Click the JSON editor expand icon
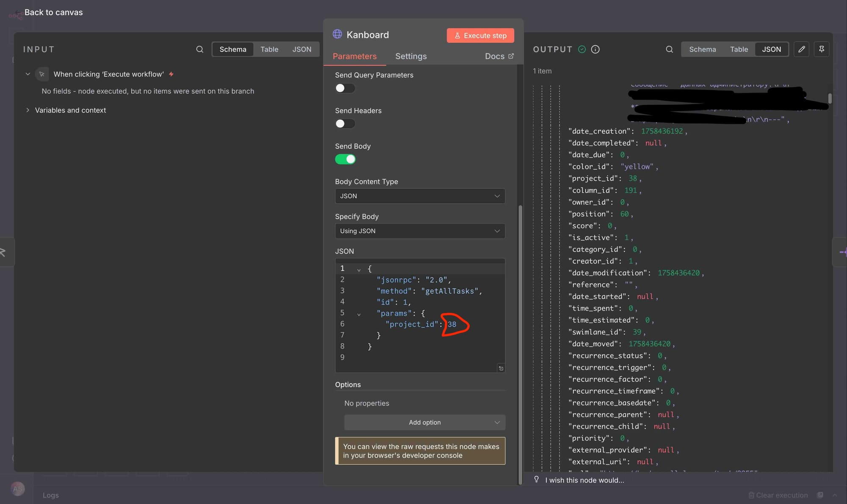Image resolution: width=847 pixels, height=504 pixels. click(x=501, y=368)
